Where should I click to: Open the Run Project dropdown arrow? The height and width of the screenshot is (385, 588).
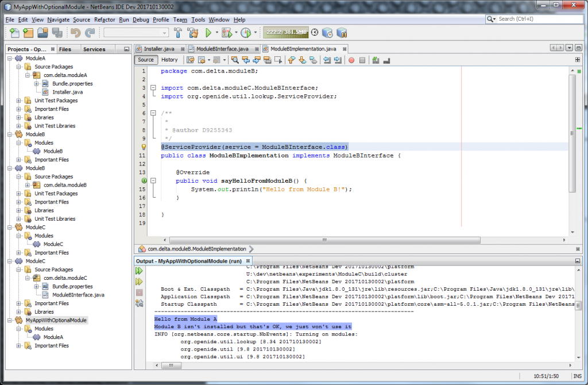216,33
